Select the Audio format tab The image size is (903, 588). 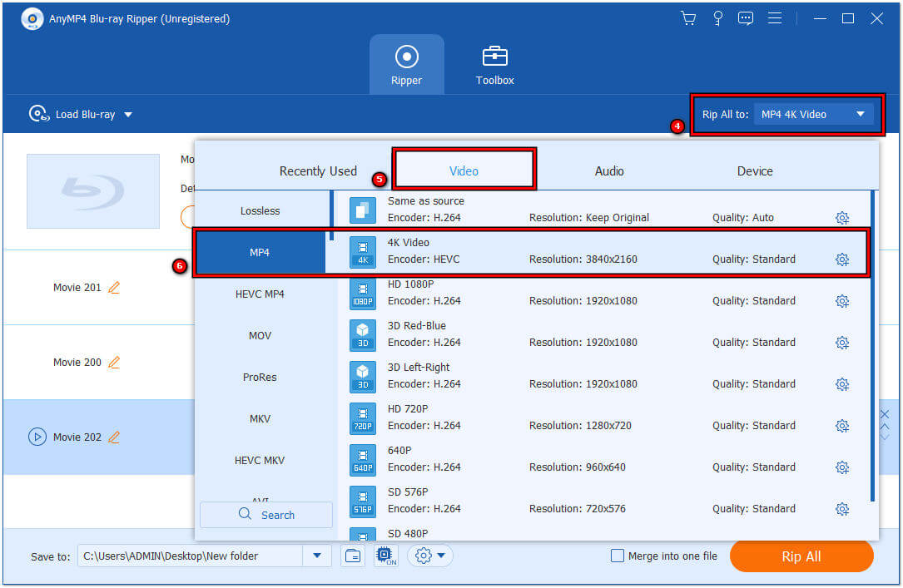pyautogui.click(x=608, y=170)
